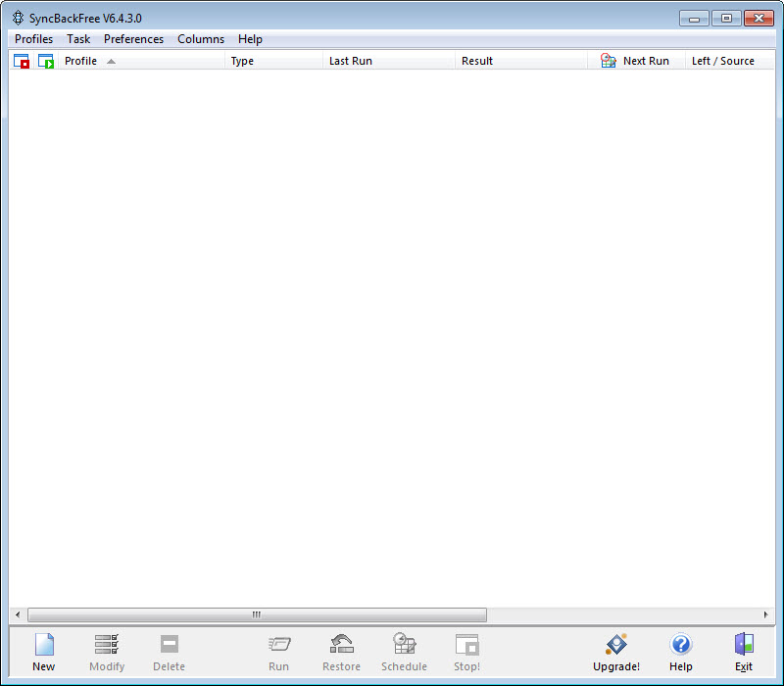Click the Run profile icon

click(x=279, y=645)
